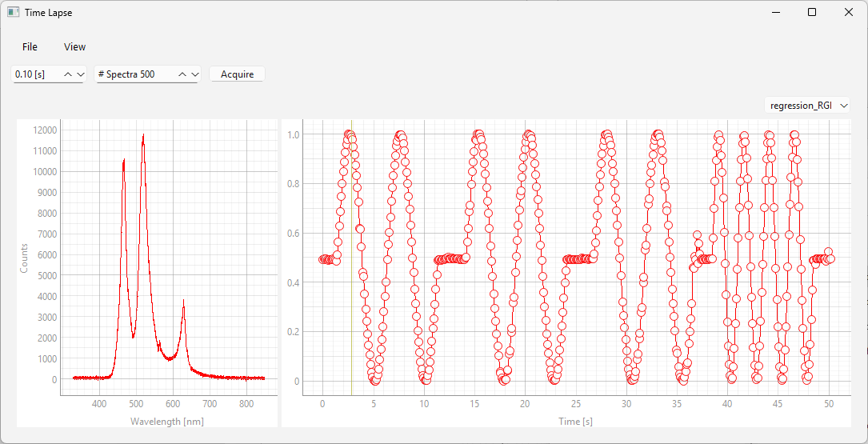Open the View menu
868x444 pixels.
click(x=74, y=46)
